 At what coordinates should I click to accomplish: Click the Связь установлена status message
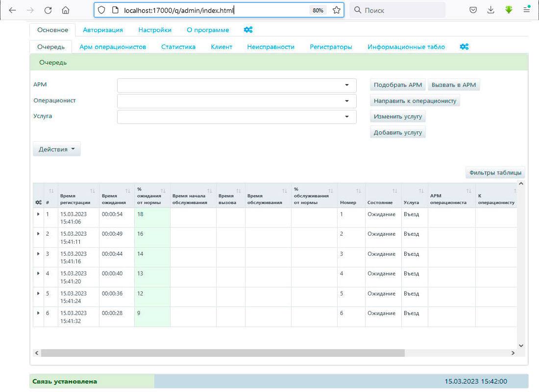(x=65, y=381)
